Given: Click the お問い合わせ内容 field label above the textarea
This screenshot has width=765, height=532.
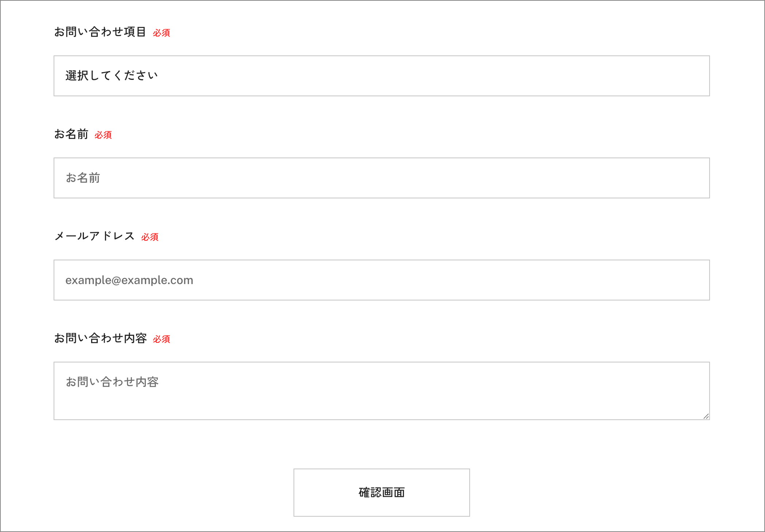Looking at the screenshot, I should [100, 338].
